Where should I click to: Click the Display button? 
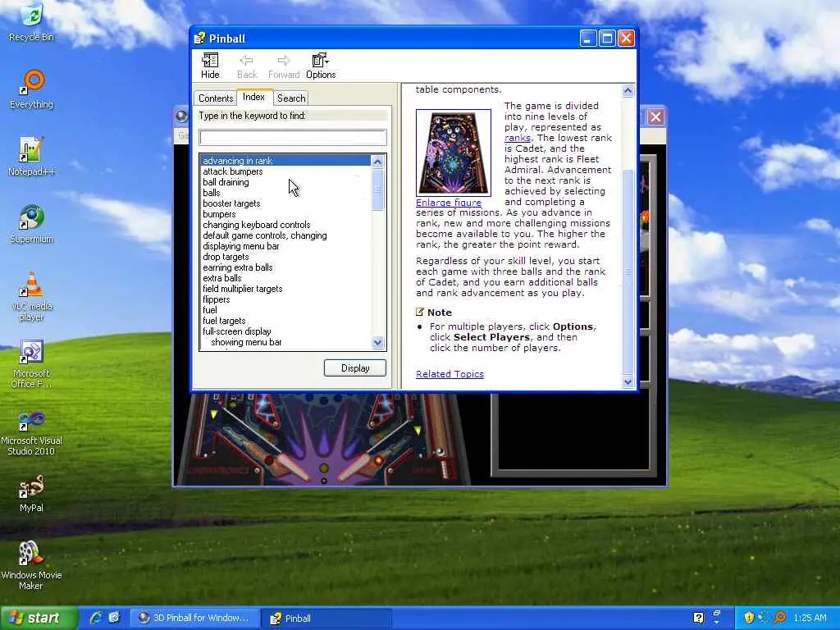point(354,368)
